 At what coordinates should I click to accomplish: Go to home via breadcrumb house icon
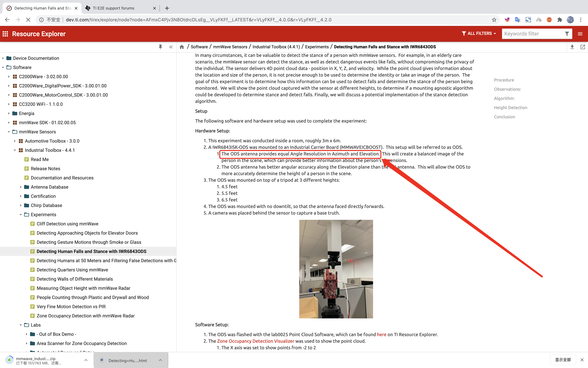coord(182,47)
